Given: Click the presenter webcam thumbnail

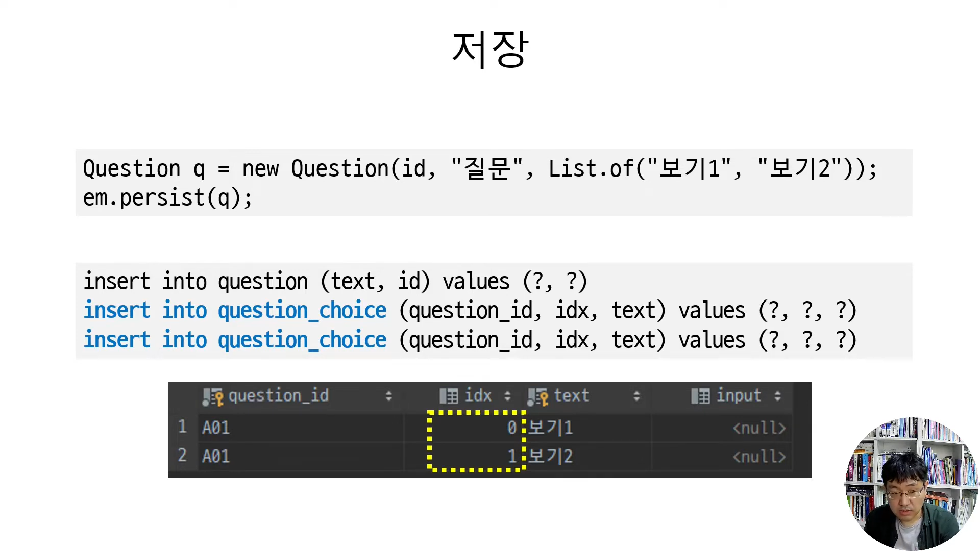Looking at the screenshot, I should [911, 483].
